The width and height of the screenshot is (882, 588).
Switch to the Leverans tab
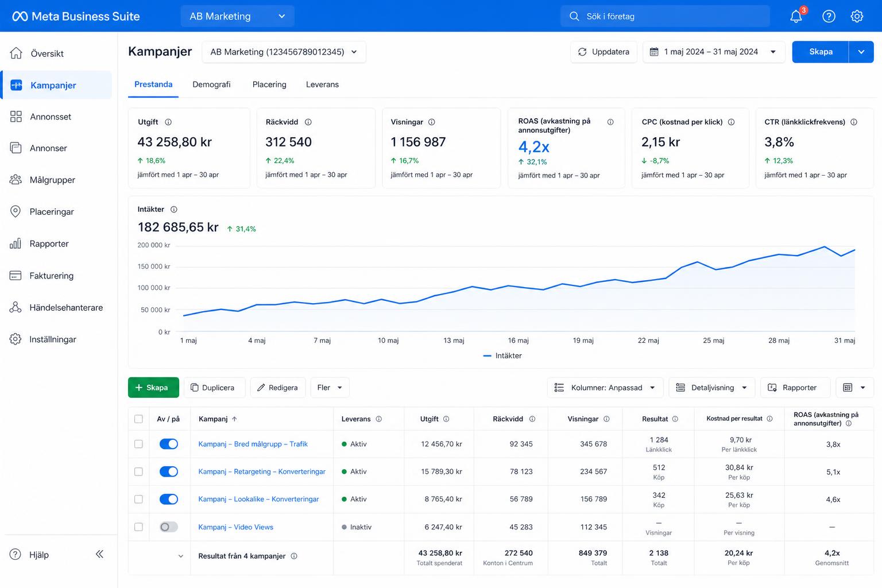(x=322, y=84)
